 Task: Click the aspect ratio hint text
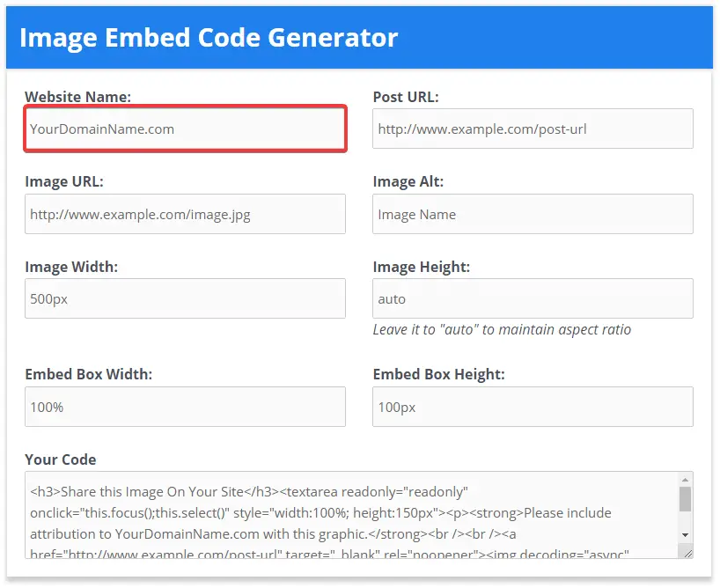coord(502,330)
